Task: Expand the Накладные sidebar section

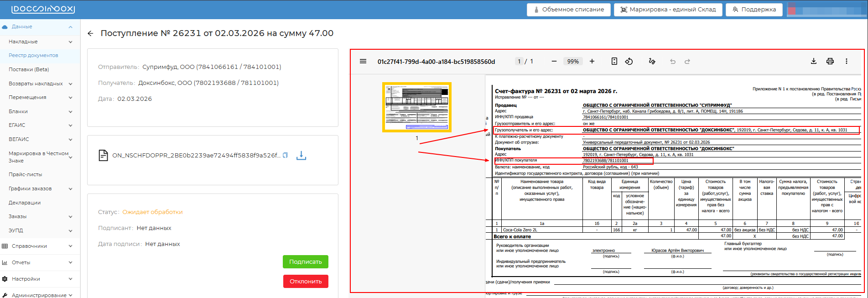Action: [x=70, y=42]
